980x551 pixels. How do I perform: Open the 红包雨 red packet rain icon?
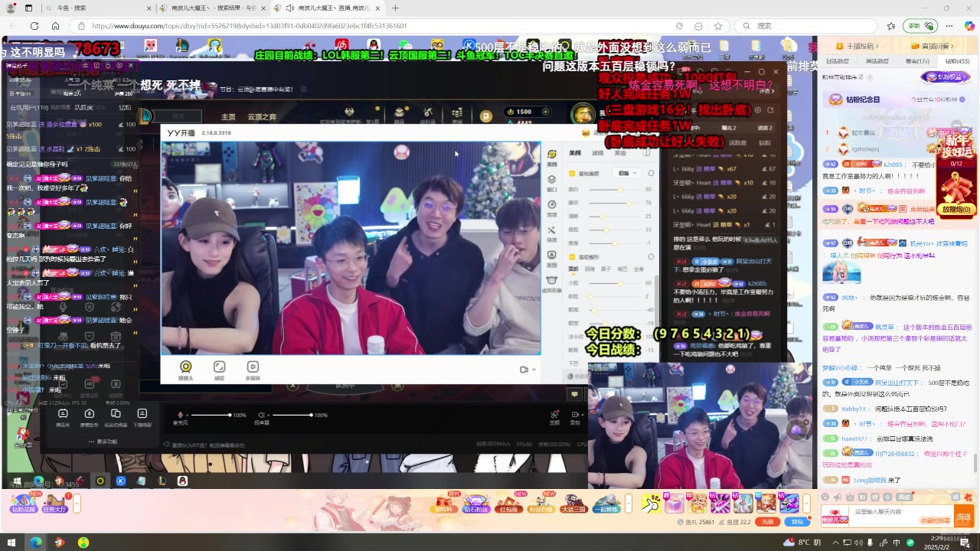click(508, 504)
